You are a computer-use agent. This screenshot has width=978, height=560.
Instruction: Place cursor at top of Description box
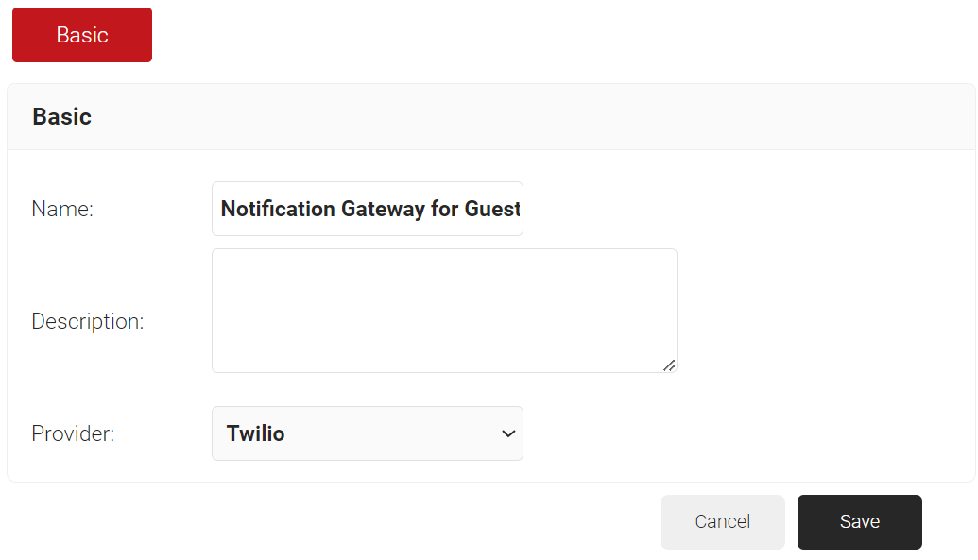click(444, 263)
